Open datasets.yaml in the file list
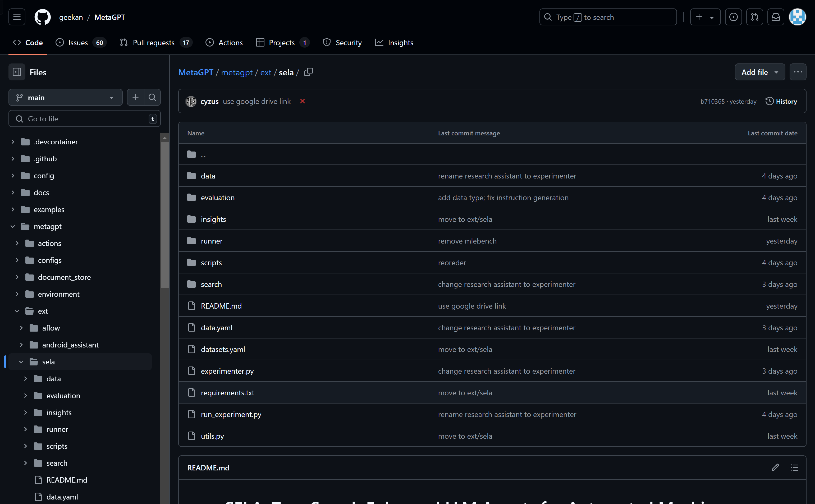The image size is (815, 504). point(223,349)
